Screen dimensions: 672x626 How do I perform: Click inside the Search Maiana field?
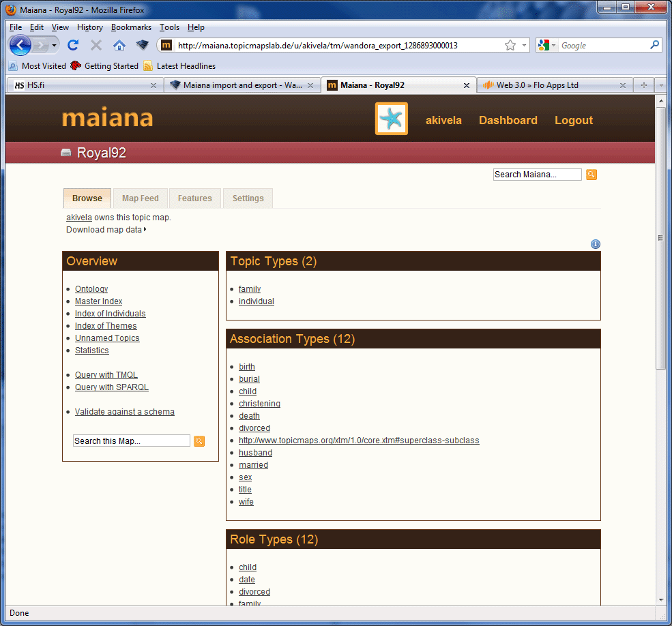[537, 174]
